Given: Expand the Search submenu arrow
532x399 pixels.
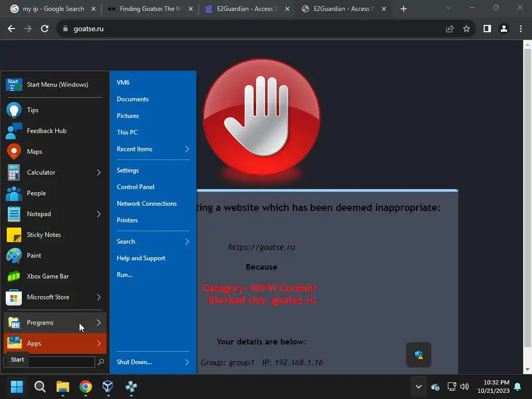Looking at the screenshot, I should [187, 242].
